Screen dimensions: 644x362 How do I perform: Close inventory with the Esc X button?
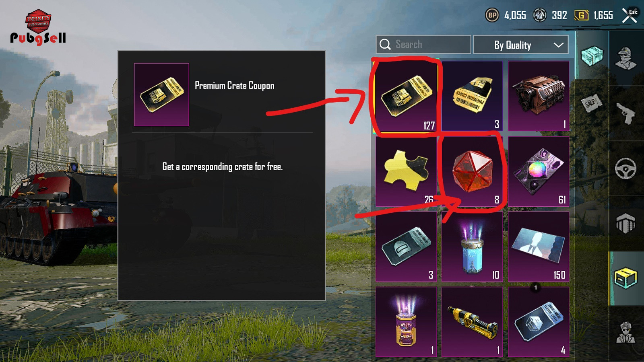[x=630, y=15]
